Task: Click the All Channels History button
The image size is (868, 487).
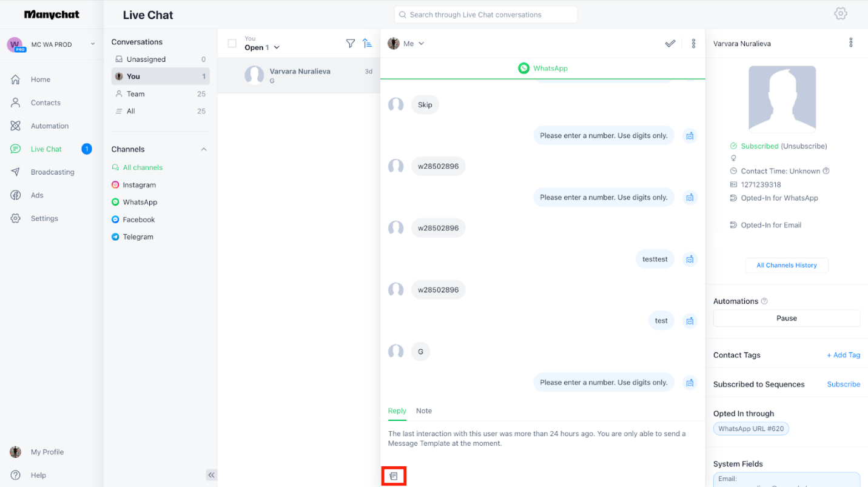Action: click(786, 265)
